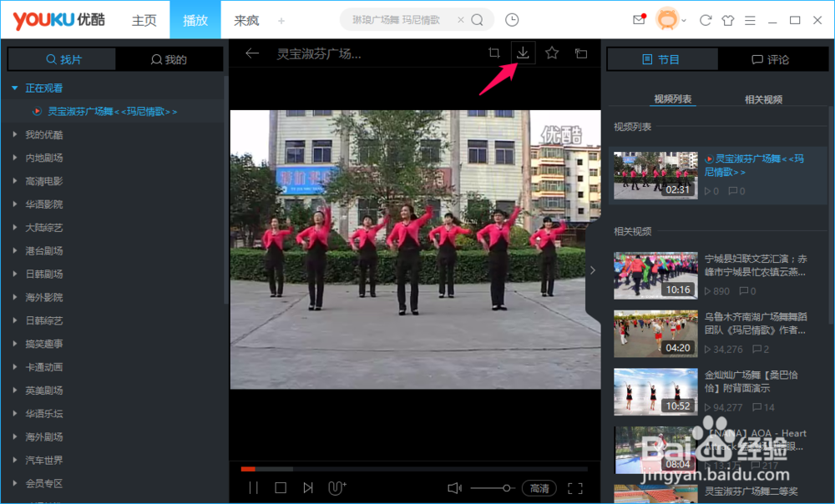Open the YOUKU logo
Viewport: 835px width, 504px height.
pyautogui.click(x=58, y=20)
